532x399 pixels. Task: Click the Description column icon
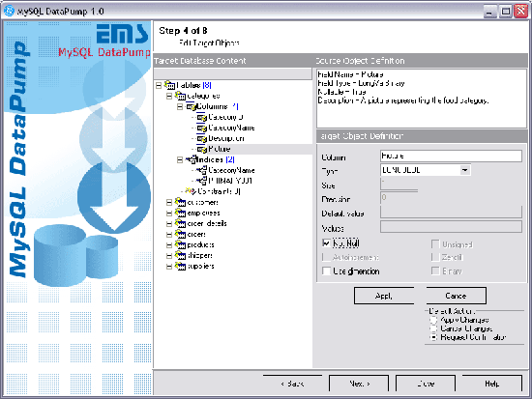201,138
